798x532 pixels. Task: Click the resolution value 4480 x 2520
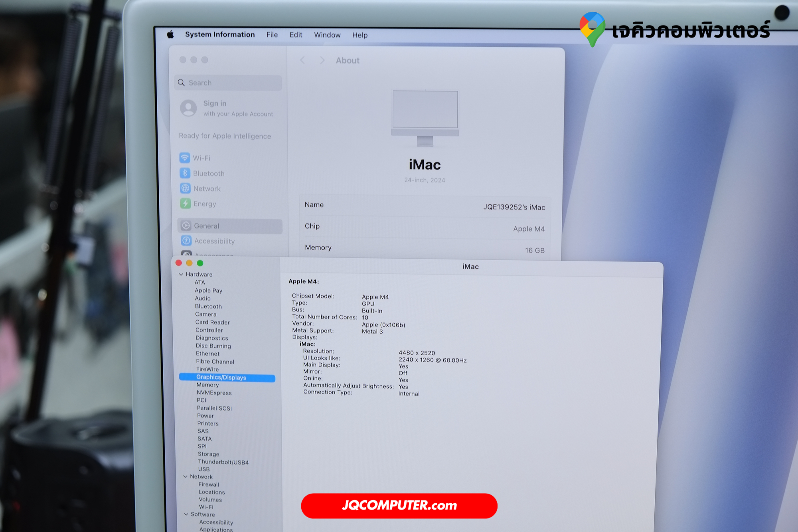pos(417,353)
